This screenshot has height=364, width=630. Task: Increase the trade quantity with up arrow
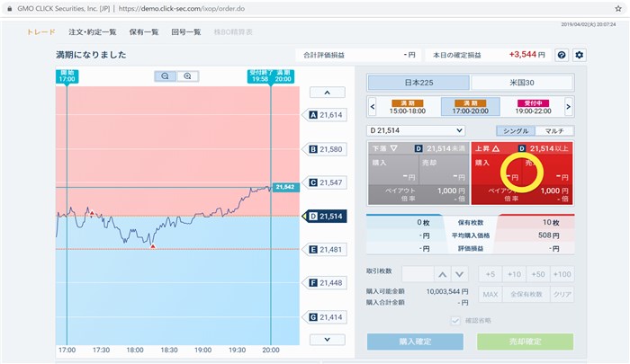tap(442, 274)
